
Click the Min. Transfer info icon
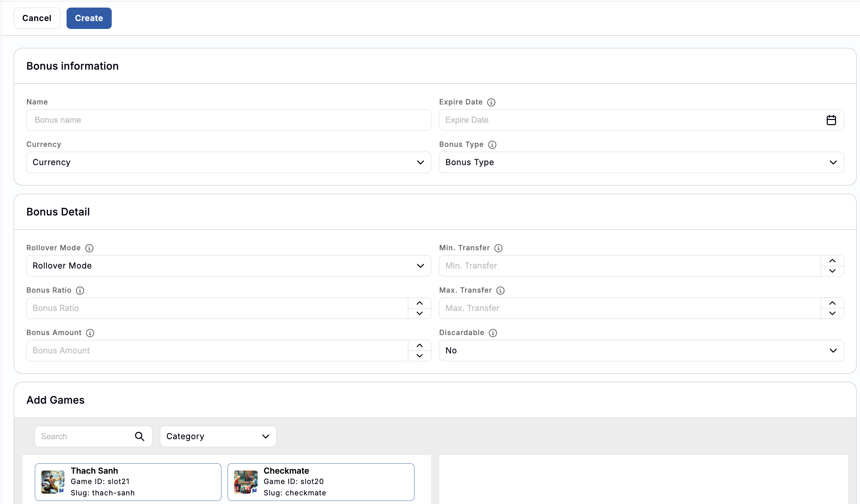pos(498,248)
